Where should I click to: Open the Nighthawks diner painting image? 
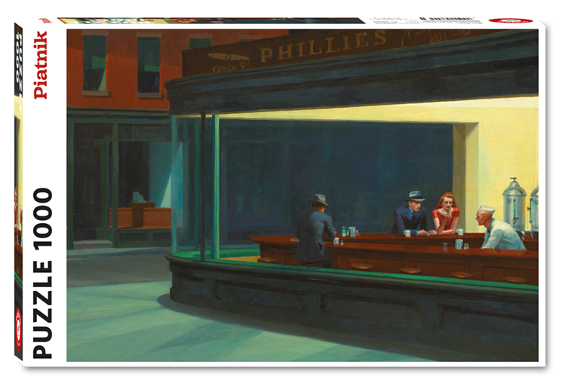303,195
